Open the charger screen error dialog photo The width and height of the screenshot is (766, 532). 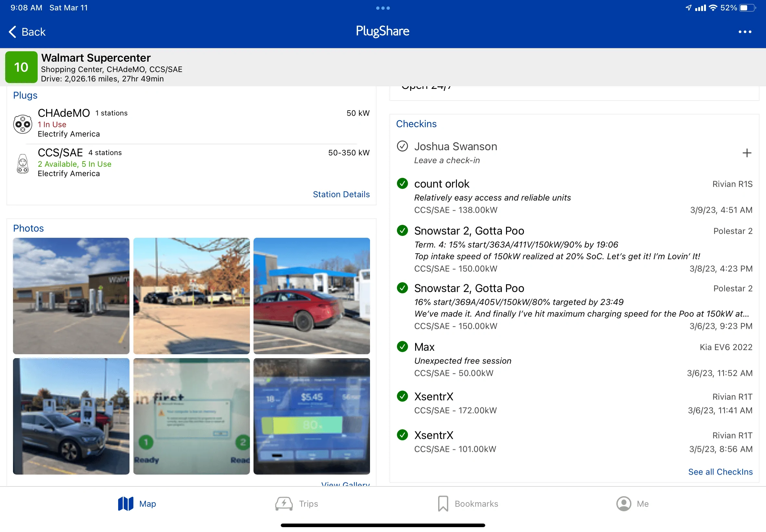(x=191, y=416)
